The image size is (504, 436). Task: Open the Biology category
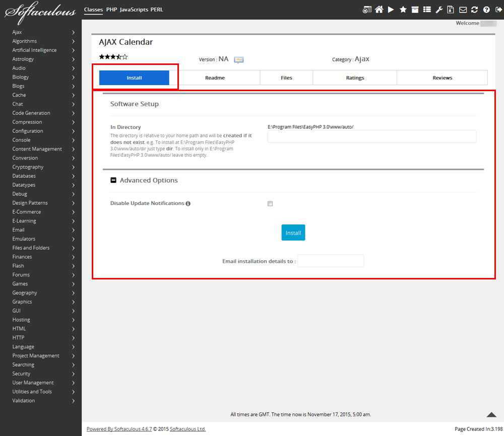tap(21, 77)
